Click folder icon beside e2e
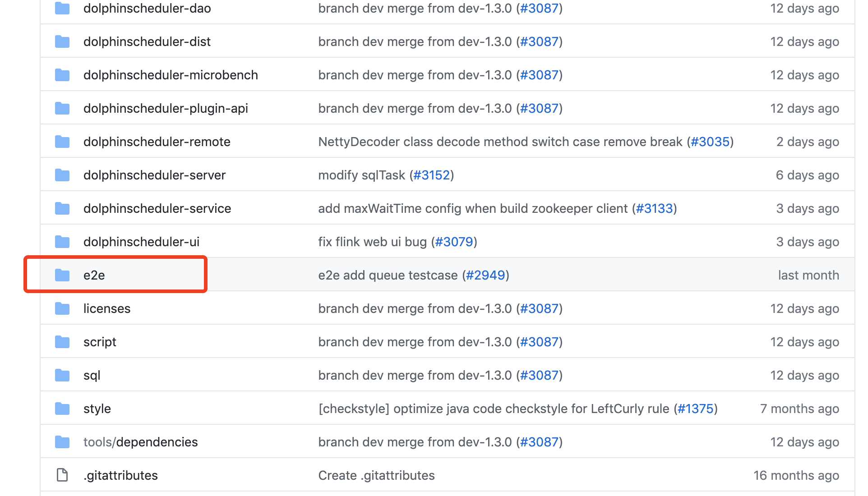The image size is (868, 496). pos(62,275)
